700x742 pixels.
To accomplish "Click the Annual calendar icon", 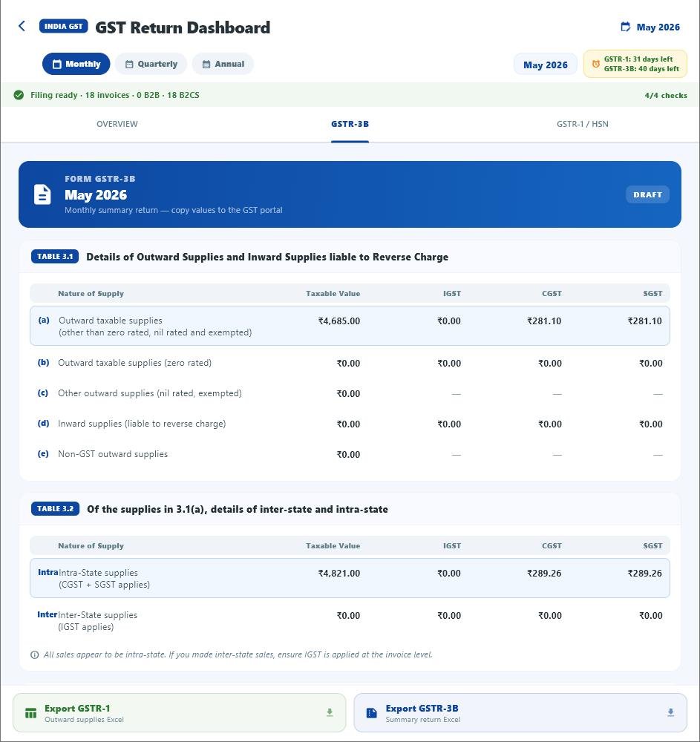I will point(206,65).
